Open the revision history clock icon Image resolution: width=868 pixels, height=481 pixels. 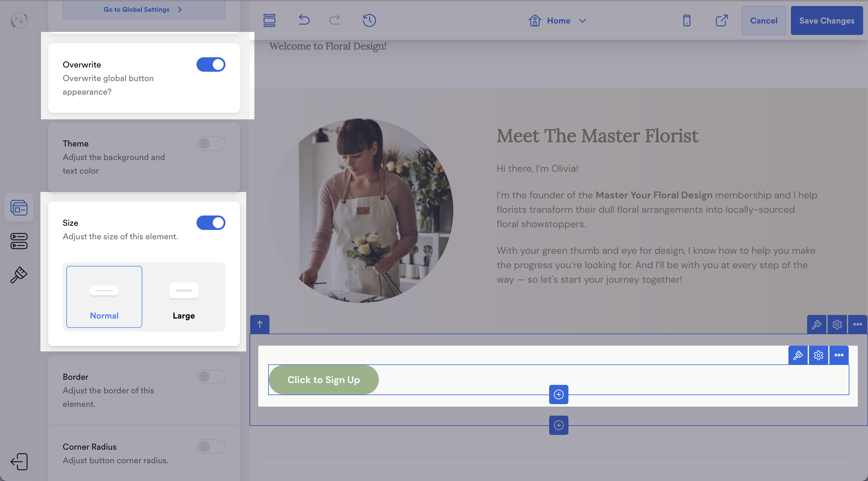coord(369,20)
